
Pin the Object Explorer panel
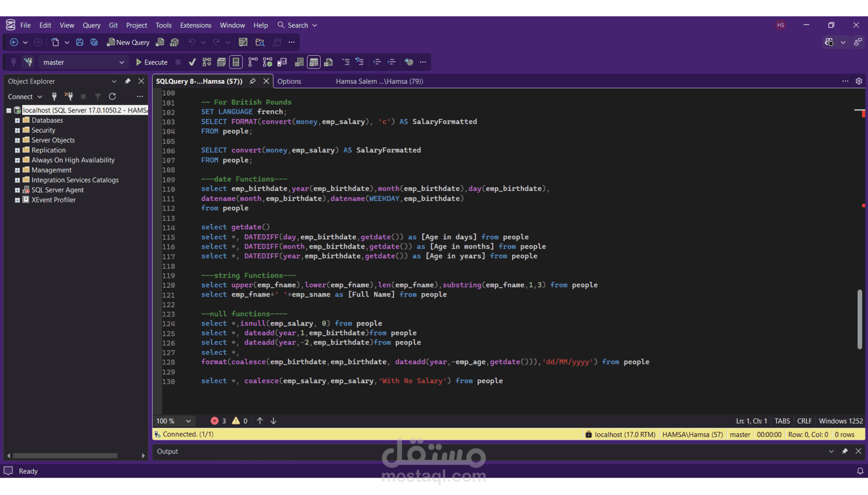click(128, 81)
